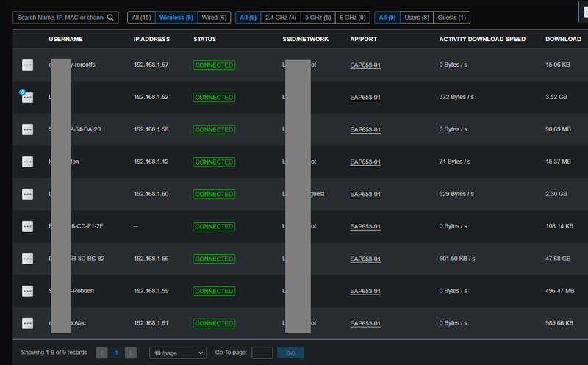588x365 pixels.
Task: Open EAP653-01 link in 192.168.1.61 row
Action: click(365, 323)
